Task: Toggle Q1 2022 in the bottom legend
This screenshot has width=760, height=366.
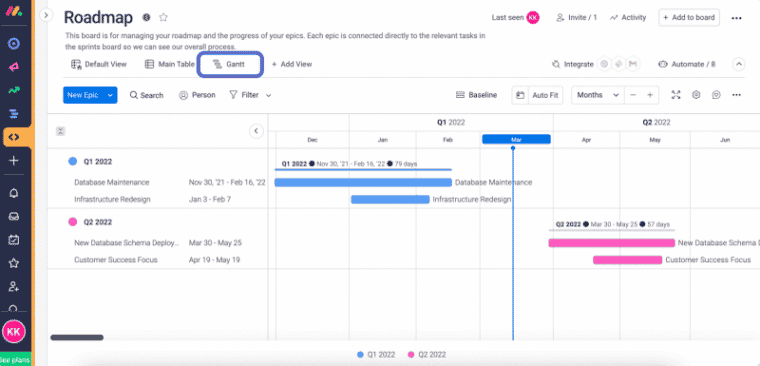Action: pyautogui.click(x=377, y=354)
